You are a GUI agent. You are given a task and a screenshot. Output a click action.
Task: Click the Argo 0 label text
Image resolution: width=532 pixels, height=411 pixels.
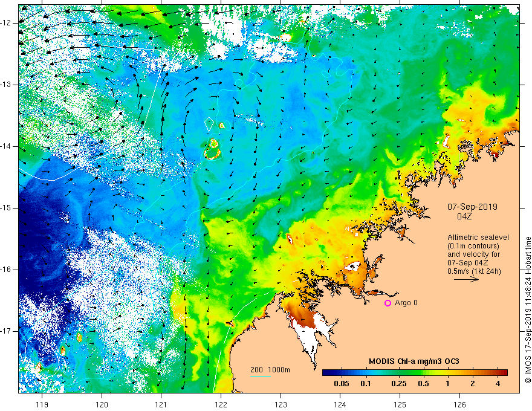pyautogui.click(x=406, y=303)
